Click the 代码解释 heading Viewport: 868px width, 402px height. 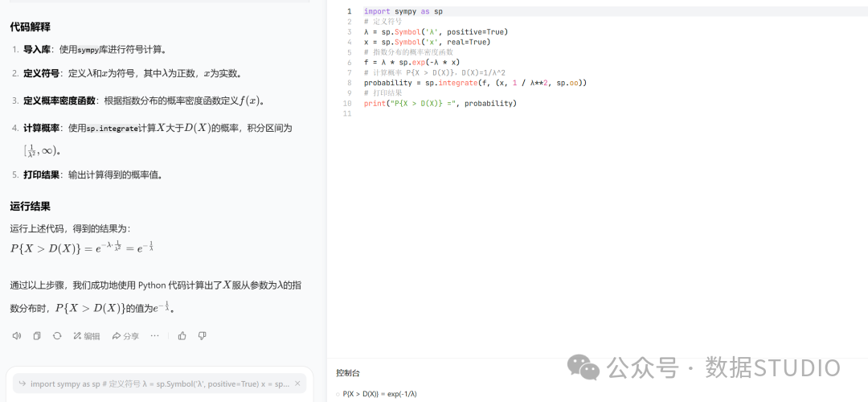pyautogui.click(x=31, y=27)
